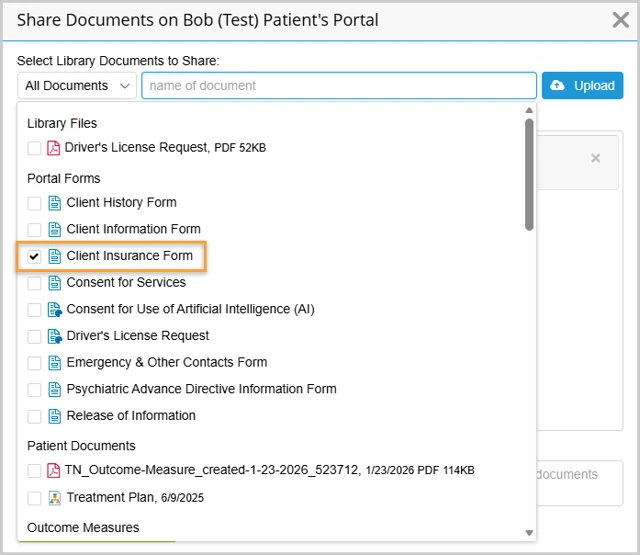
Task: Check the TN_Outcome-Measure PDF box
Action: pos(34,471)
